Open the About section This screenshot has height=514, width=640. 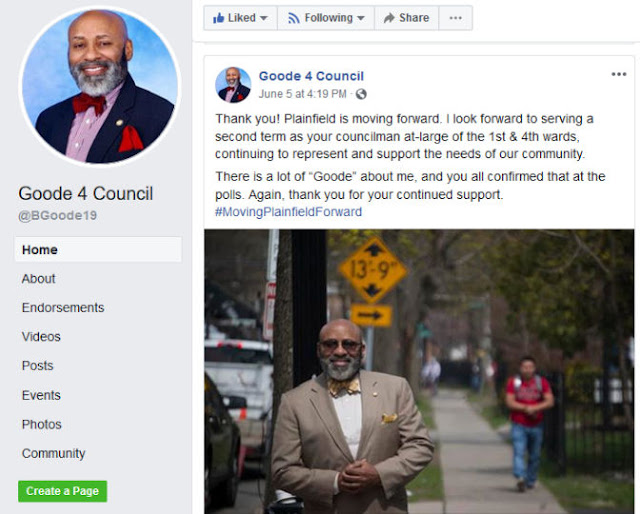pyautogui.click(x=38, y=279)
